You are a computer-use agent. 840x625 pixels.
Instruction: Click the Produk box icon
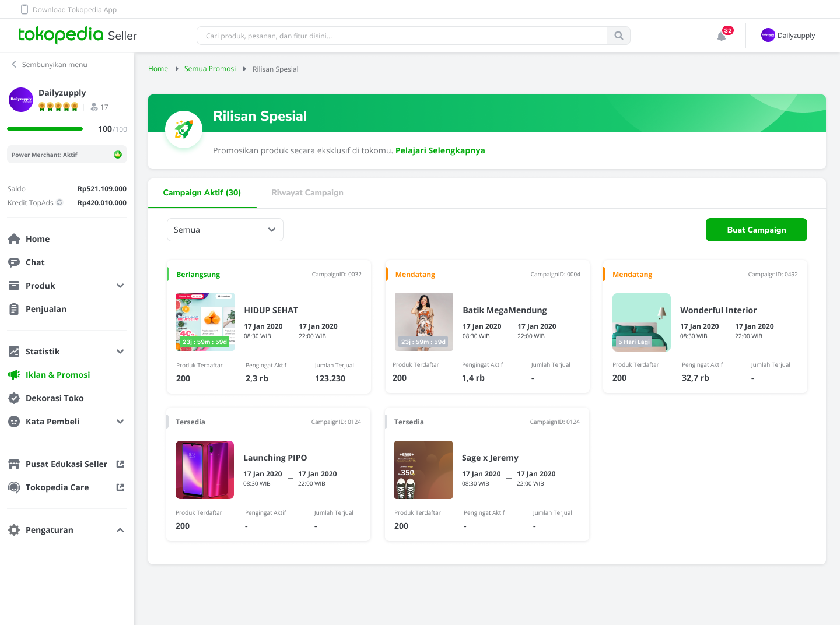[14, 286]
